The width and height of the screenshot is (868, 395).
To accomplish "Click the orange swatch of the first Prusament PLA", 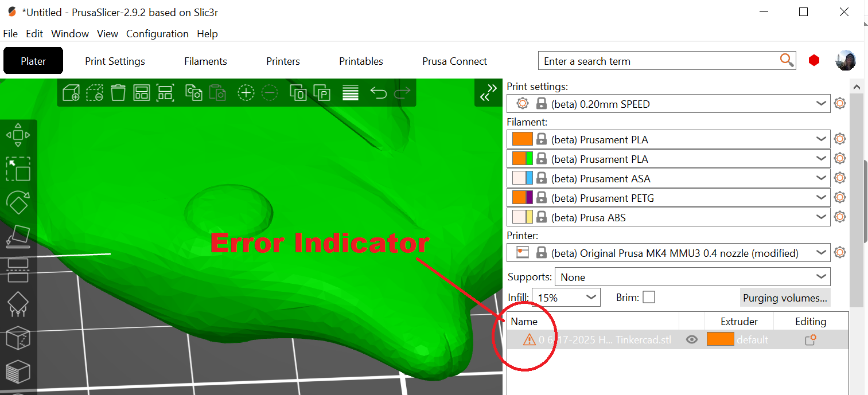I will click(522, 139).
